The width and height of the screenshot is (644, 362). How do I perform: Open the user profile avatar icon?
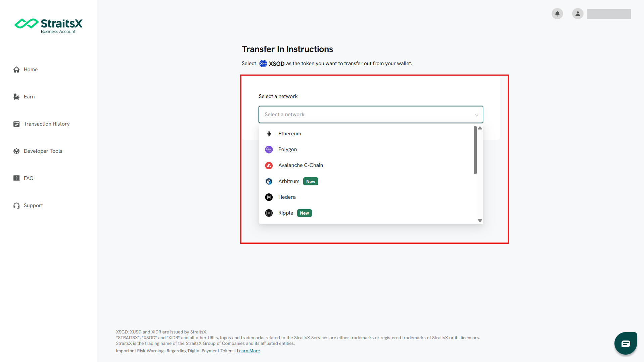(x=578, y=14)
